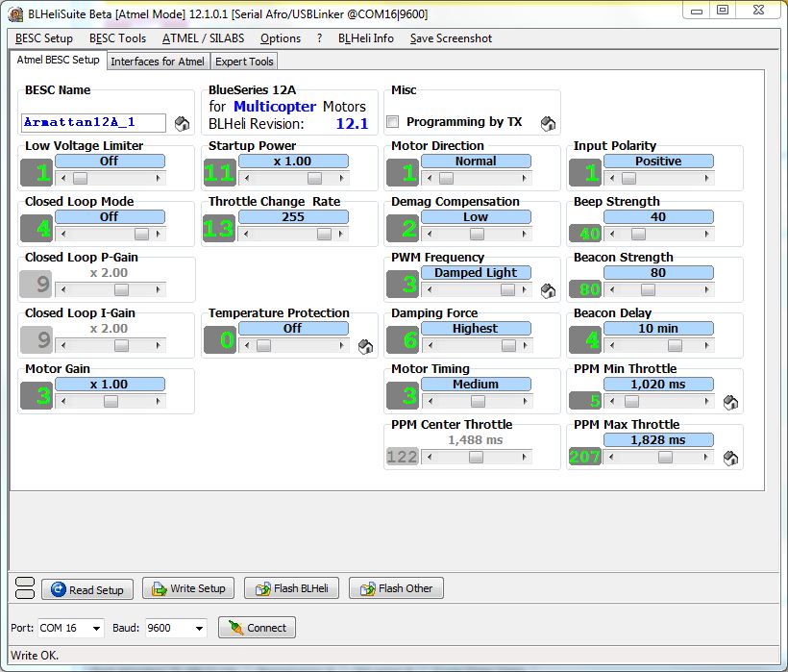Expand the Baud rate dropdown
This screenshot has width=788, height=672.
click(199, 628)
